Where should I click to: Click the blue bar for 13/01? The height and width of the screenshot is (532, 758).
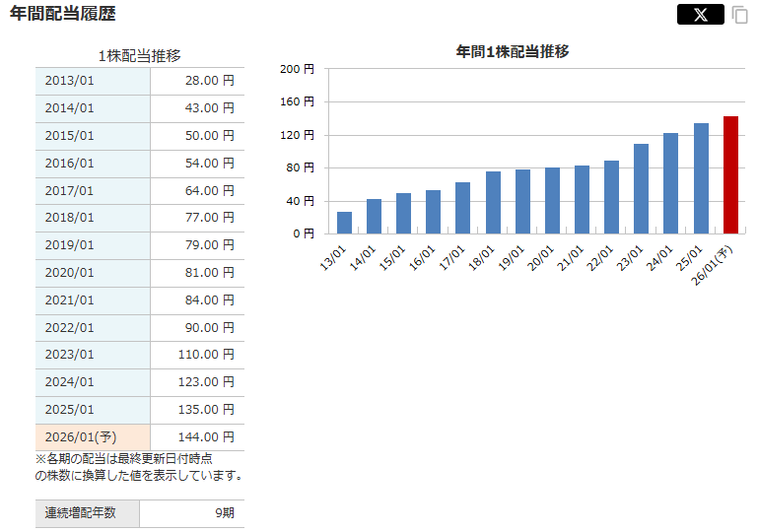[344, 223]
